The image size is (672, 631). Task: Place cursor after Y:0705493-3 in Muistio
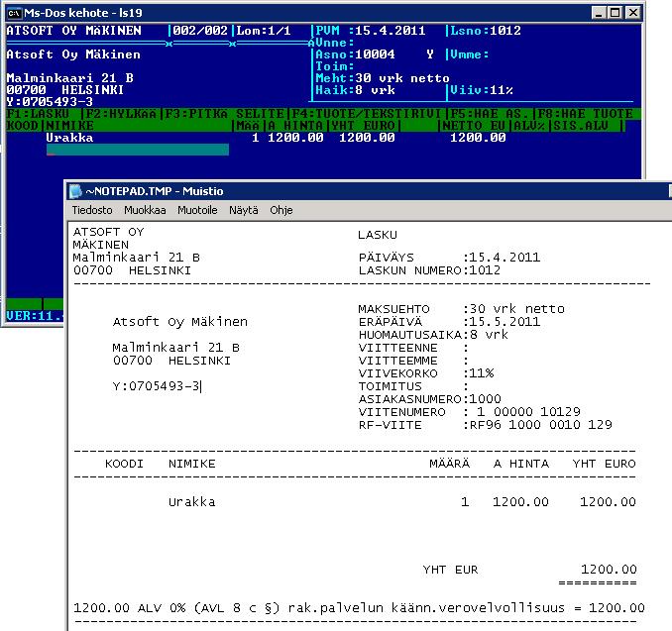coord(201,386)
